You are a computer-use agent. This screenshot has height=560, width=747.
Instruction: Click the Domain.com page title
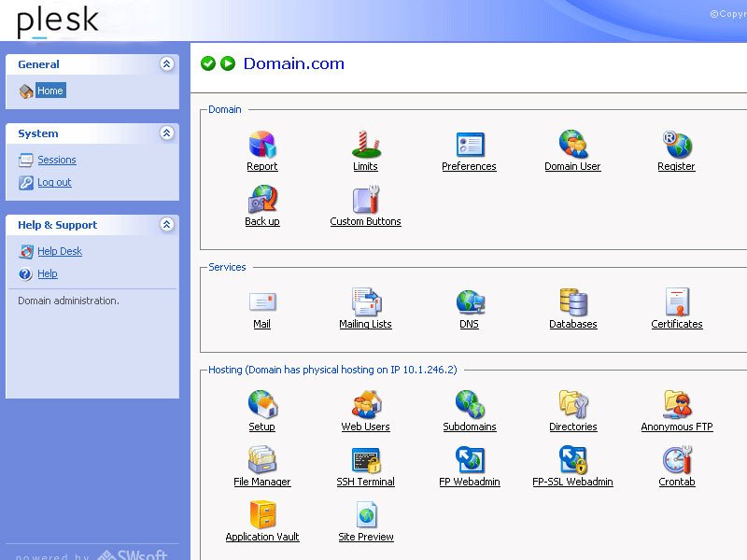point(294,63)
